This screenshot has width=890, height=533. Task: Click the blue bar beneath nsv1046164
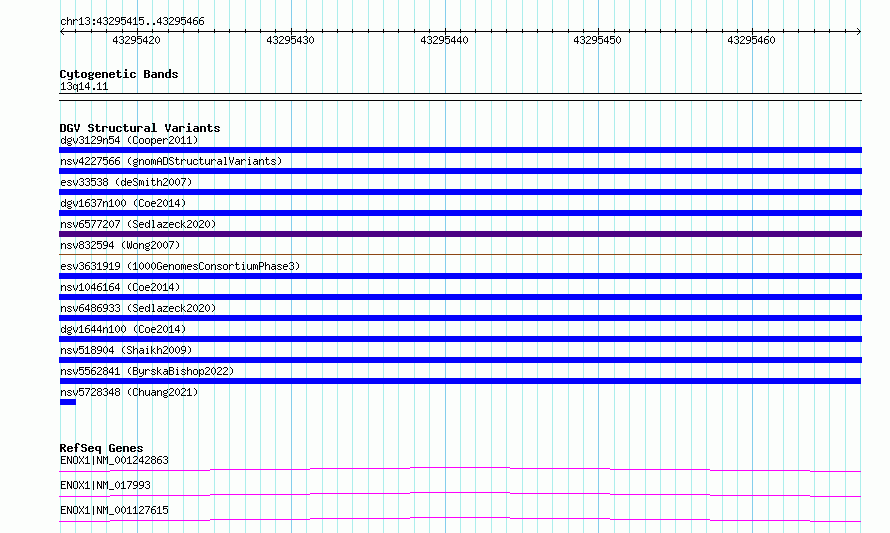click(460, 297)
